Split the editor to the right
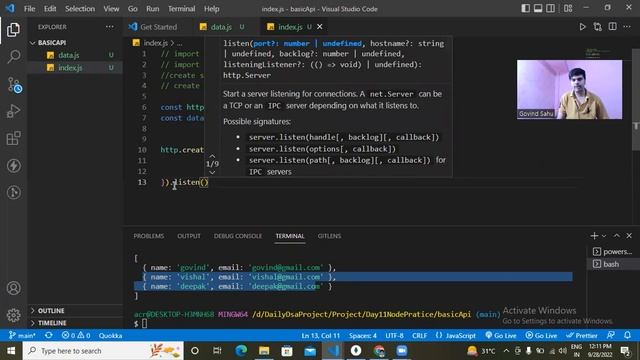Viewport: 640px width, 360px height. [x=613, y=27]
